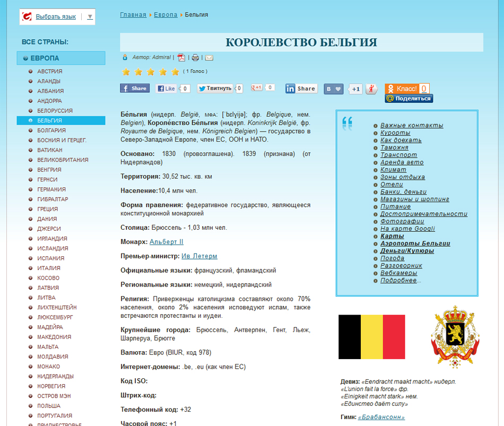Click the Twitter Твитнуть button

[215, 89]
